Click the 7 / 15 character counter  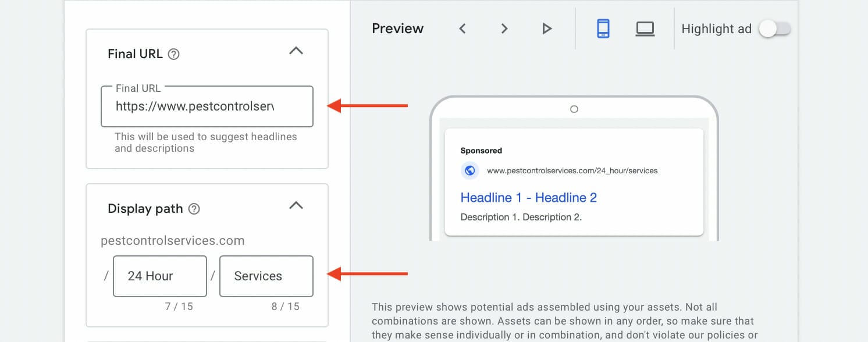180,306
